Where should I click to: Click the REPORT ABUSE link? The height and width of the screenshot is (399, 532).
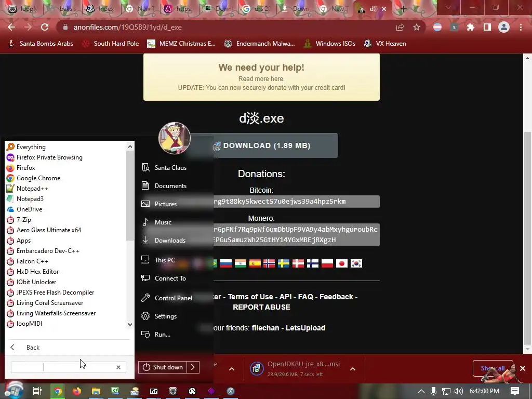tap(262, 307)
